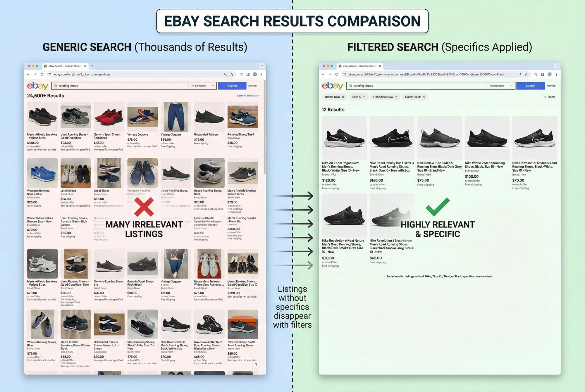This screenshot has height=392, width=585.
Task: Click the Nike Air Zoom Pegasus 39 product thumbnail
Action: point(344,137)
